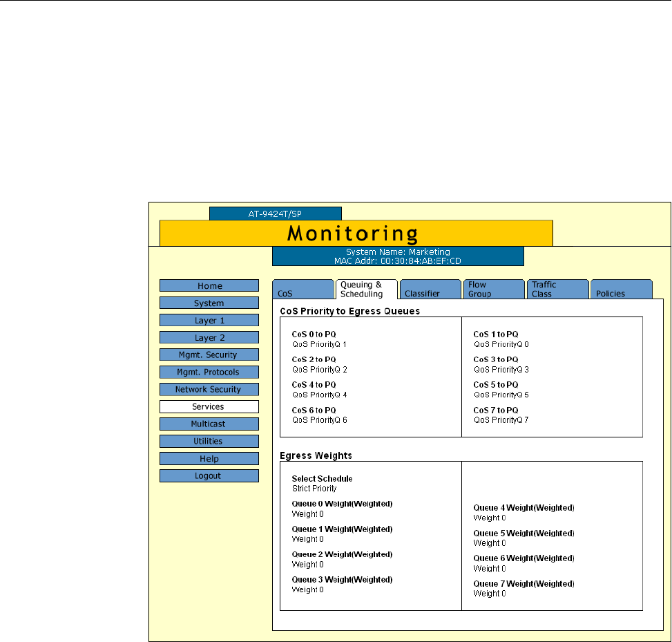The height and width of the screenshot is (642, 672).
Task: Open the Home menu button
Action: coord(209,285)
